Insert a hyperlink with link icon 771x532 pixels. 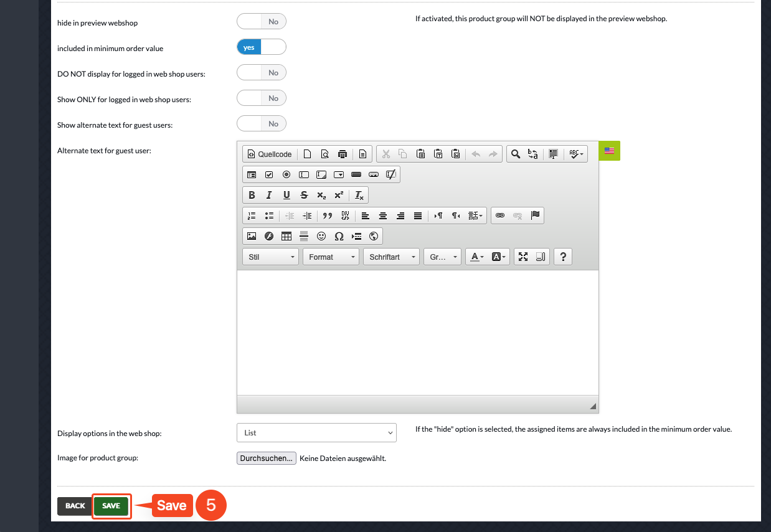tap(500, 216)
